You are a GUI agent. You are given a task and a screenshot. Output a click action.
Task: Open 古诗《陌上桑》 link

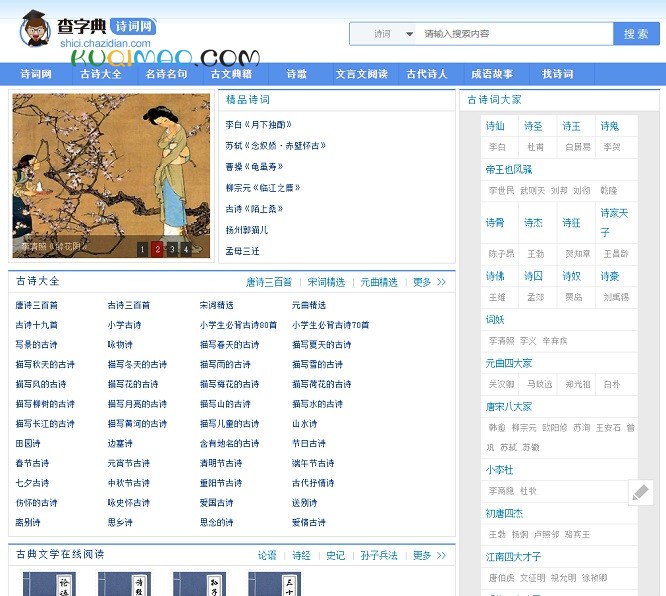click(x=254, y=209)
